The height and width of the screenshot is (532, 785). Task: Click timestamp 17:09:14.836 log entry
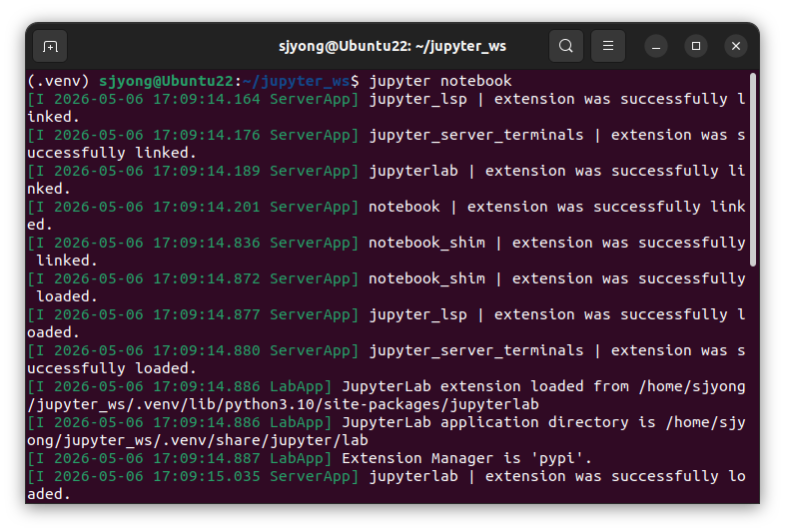tap(207, 243)
